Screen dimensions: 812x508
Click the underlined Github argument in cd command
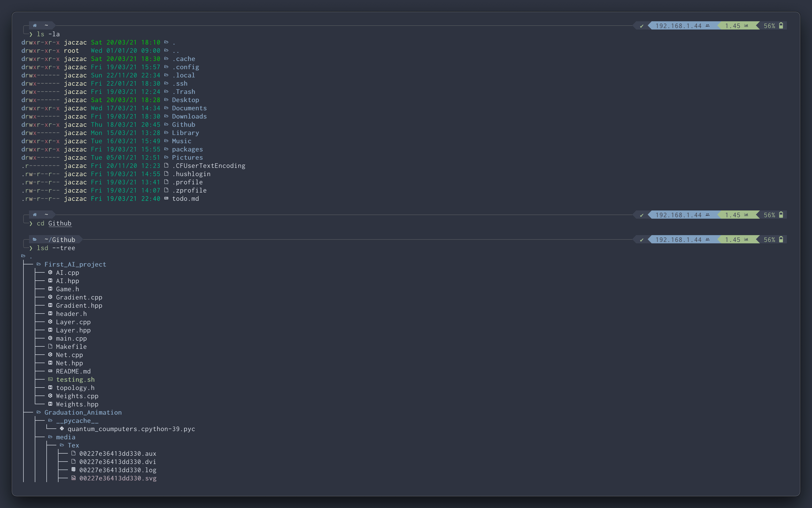pos(60,224)
